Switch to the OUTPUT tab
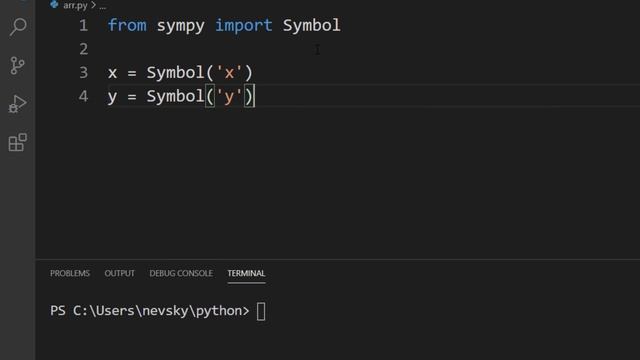This screenshot has width=640, height=360. [x=119, y=273]
